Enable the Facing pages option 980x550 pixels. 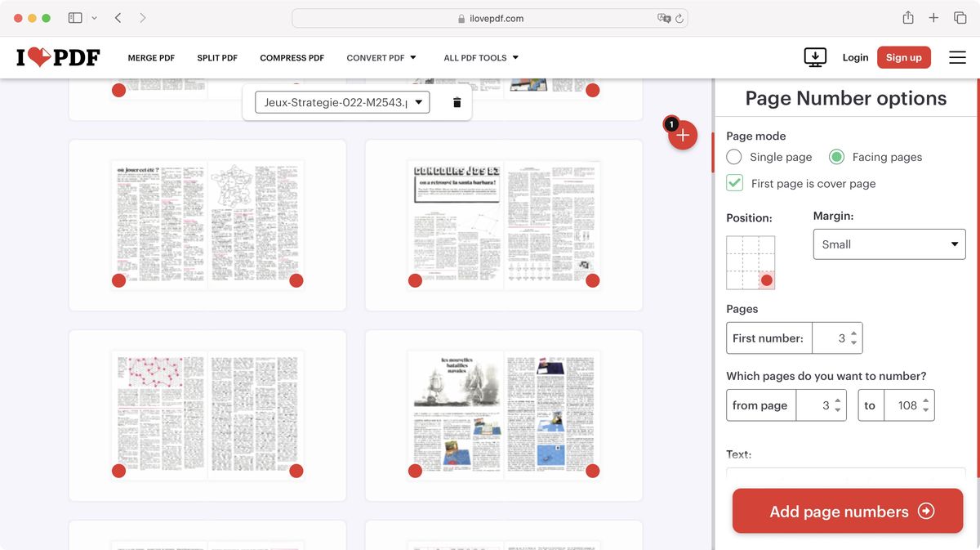tap(835, 156)
